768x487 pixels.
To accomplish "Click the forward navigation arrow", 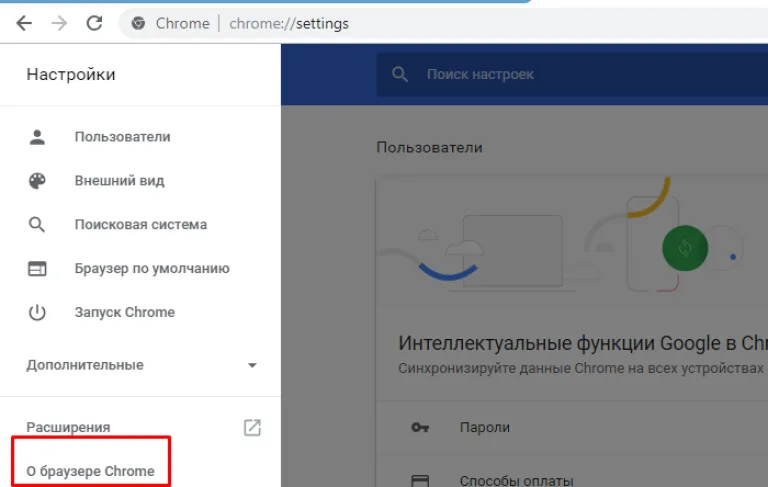I will [59, 23].
